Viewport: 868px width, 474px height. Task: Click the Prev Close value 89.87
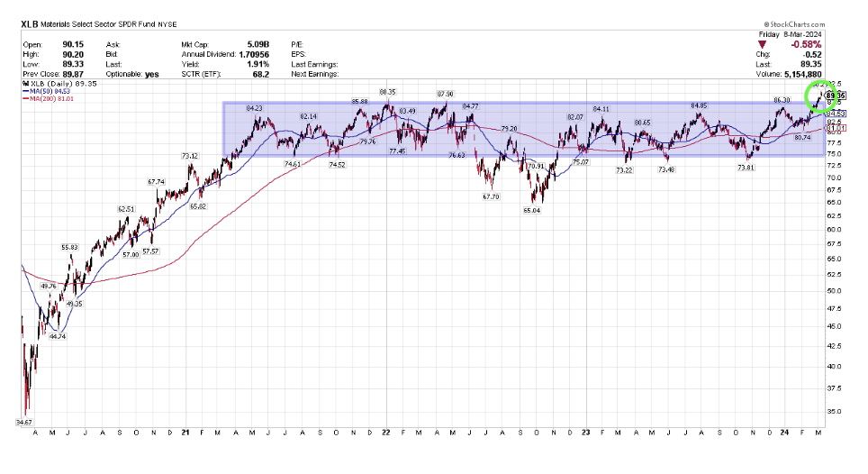[x=73, y=74]
